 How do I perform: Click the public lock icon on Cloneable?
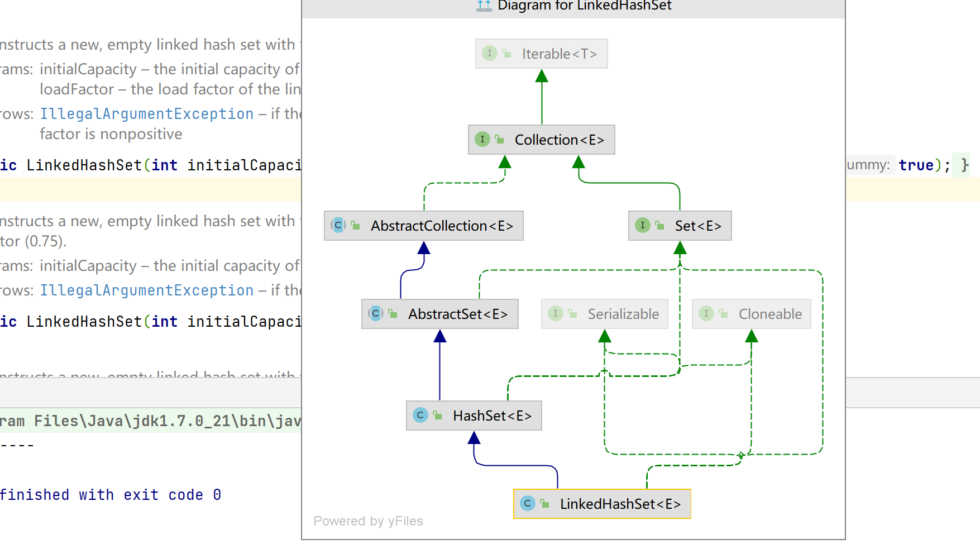tap(724, 313)
